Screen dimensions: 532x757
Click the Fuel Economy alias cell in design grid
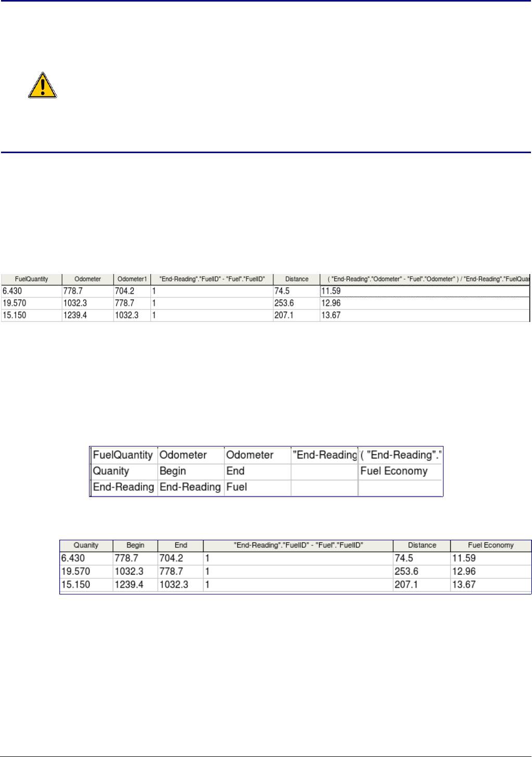400,471
